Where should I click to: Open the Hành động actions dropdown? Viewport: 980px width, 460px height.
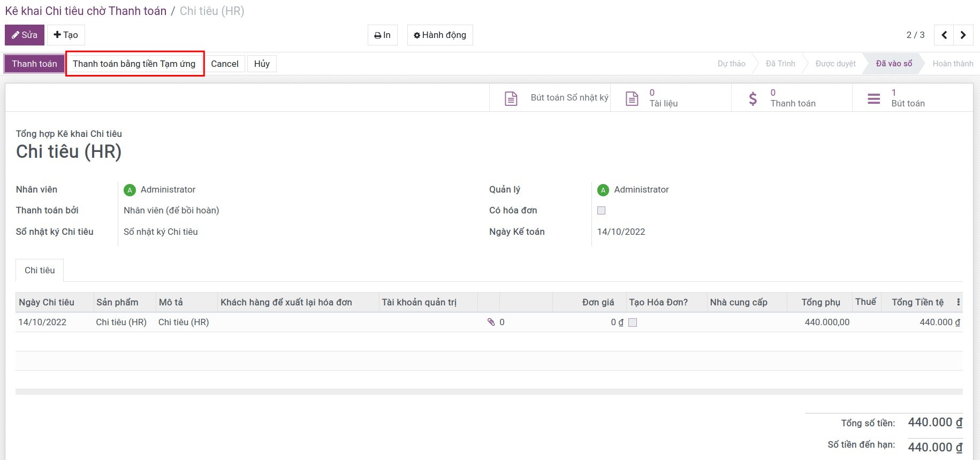(x=439, y=35)
